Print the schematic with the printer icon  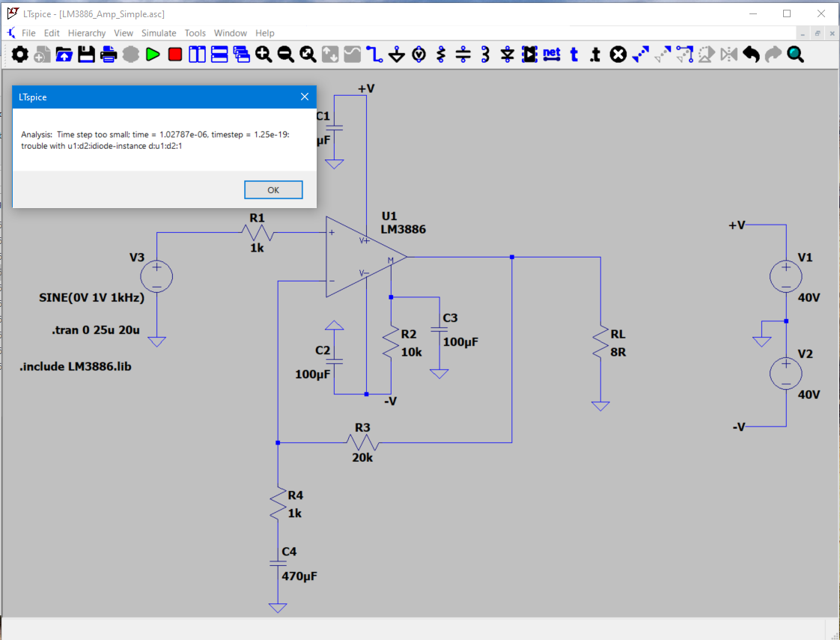(109, 54)
